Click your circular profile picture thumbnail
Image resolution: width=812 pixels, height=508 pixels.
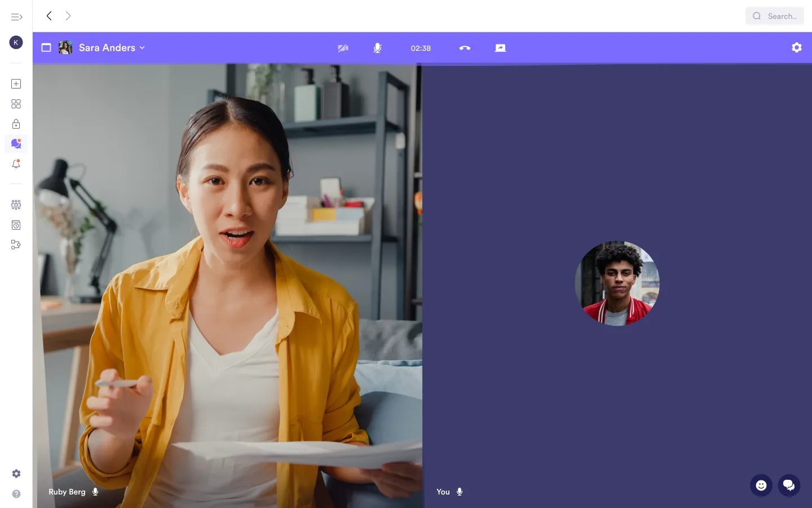(617, 283)
